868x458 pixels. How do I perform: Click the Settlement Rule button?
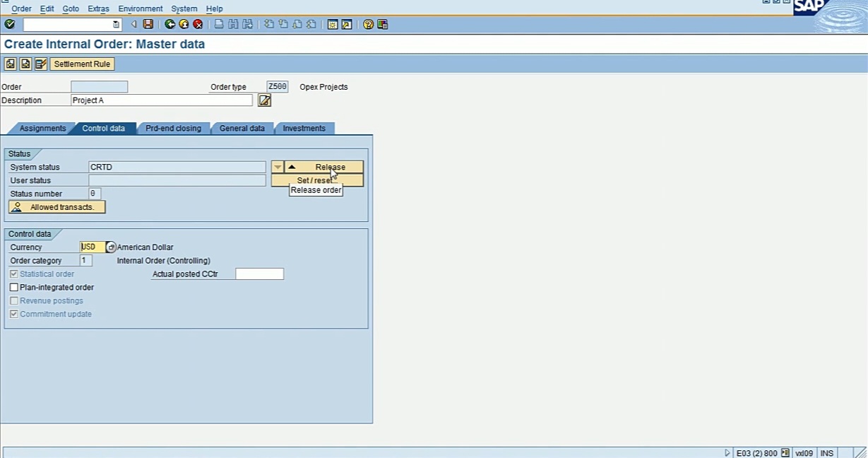[x=82, y=64]
